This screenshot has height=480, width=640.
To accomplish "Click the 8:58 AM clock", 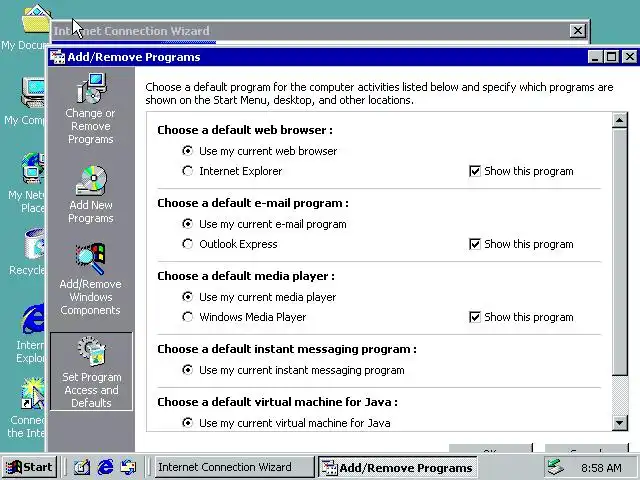I will (x=601, y=467).
